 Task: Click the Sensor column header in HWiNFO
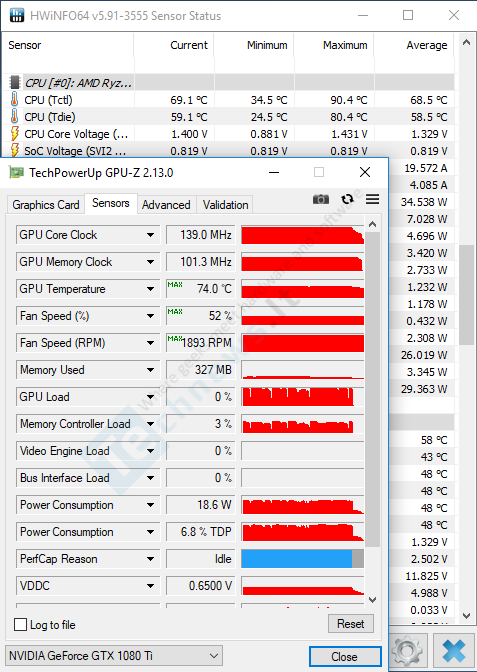click(x=68, y=45)
